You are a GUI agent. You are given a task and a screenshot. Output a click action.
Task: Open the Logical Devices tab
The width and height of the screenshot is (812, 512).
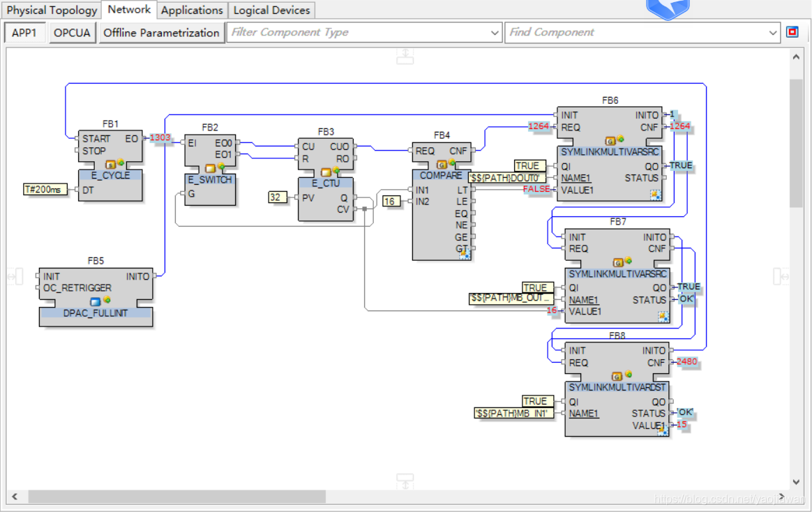(271, 10)
